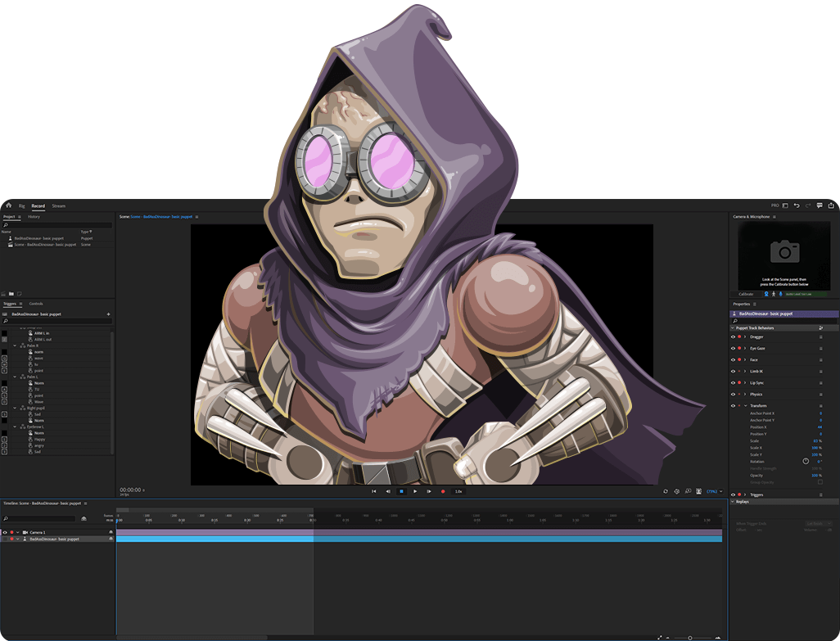Viewport: 840px width, 641px height.
Task: Open the Controls tab
Action: point(36,304)
